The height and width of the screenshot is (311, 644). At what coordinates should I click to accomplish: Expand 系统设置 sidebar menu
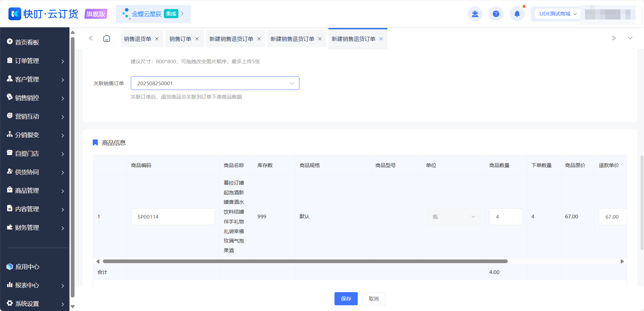click(35, 304)
